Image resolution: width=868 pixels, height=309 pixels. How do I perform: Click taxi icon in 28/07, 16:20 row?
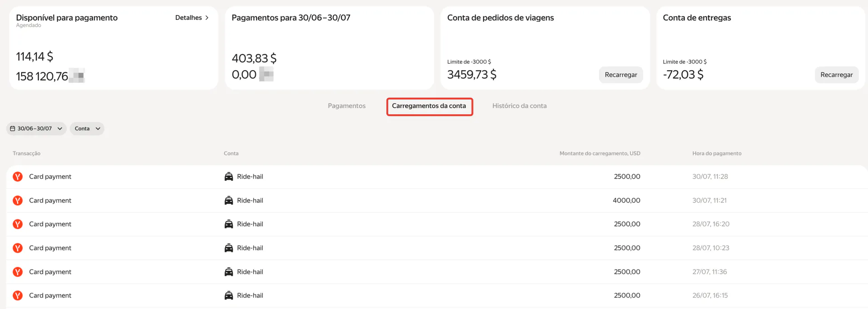[x=229, y=224]
